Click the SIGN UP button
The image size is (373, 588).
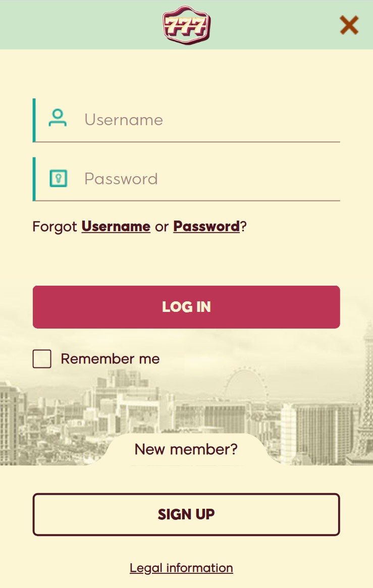click(x=186, y=514)
